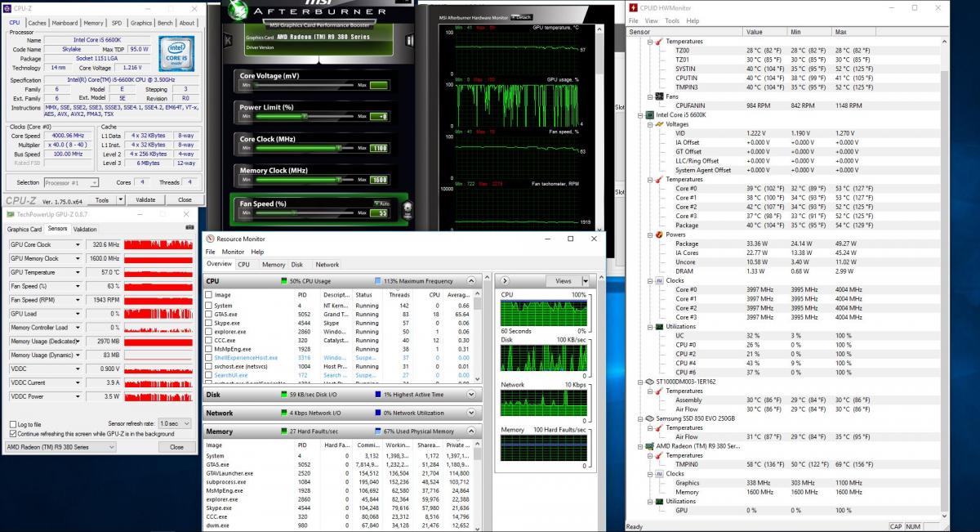980x532 pixels.
Task: Uncheck Continue refreshing GPU-Z in background
Action: point(12,433)
